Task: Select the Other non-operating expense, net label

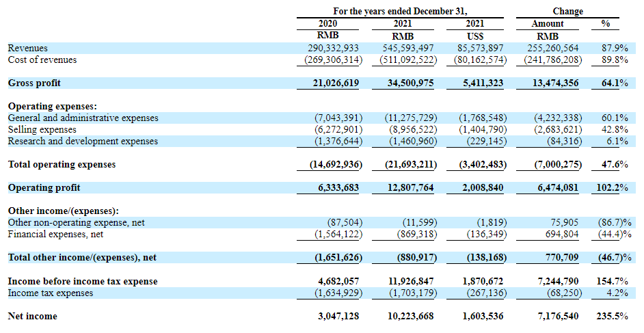Action: click(76, 223)
